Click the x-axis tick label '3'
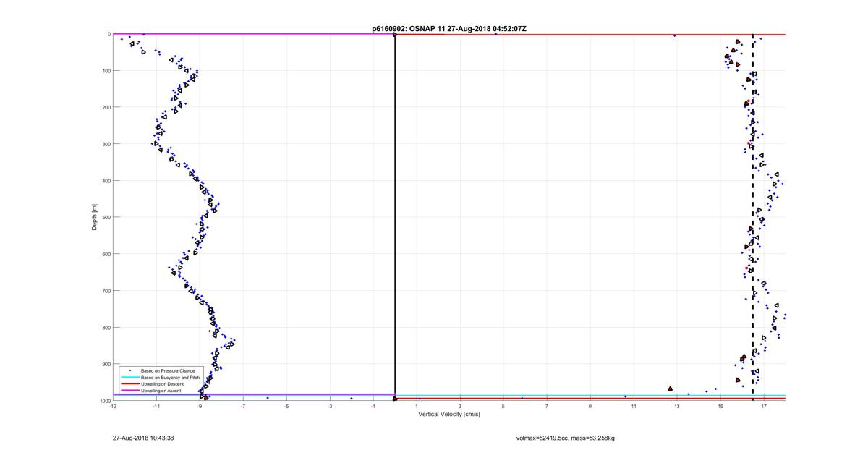This screenshot has height=450, width=868. pyautogui.click(x=460, y=407)
